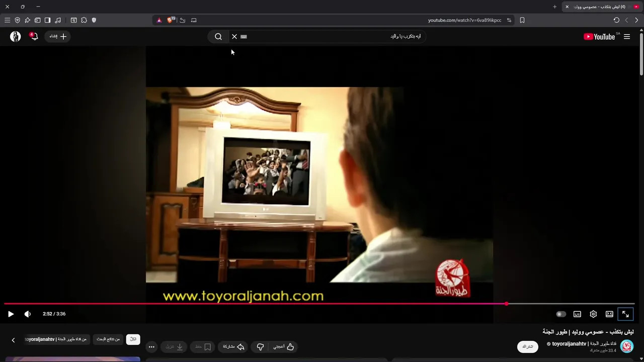Open the toyoraljanahtv channel name link

coord(585,344)
